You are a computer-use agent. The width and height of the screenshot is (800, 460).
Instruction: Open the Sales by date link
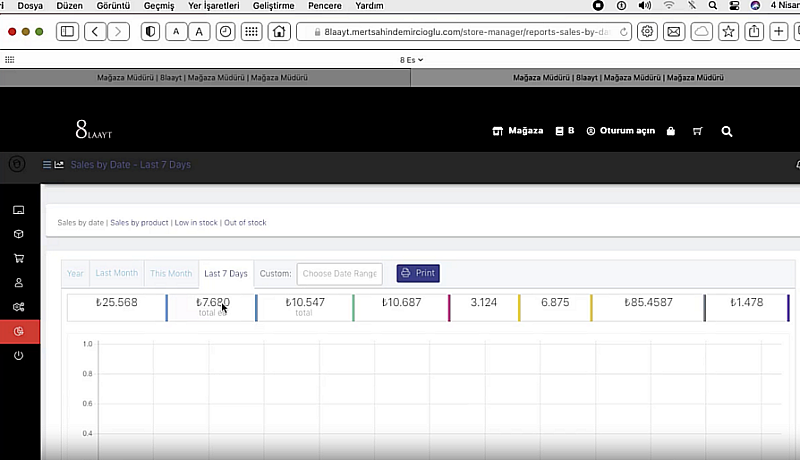tap(80, 222)
